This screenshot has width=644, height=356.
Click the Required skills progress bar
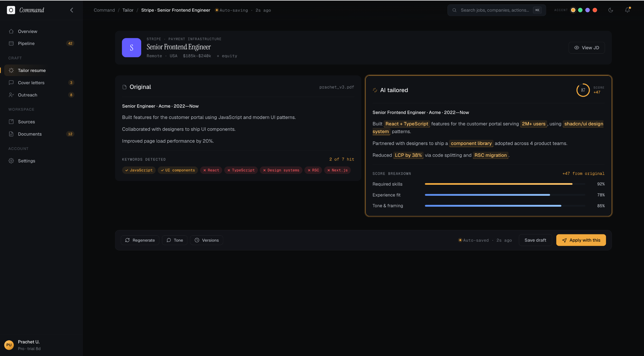505,184
